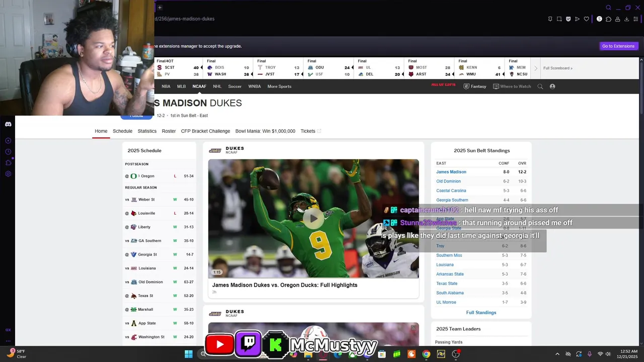Open the Full Scoreboard link
The width and height of the screenshot is (644, 362).
coord(557,68)
